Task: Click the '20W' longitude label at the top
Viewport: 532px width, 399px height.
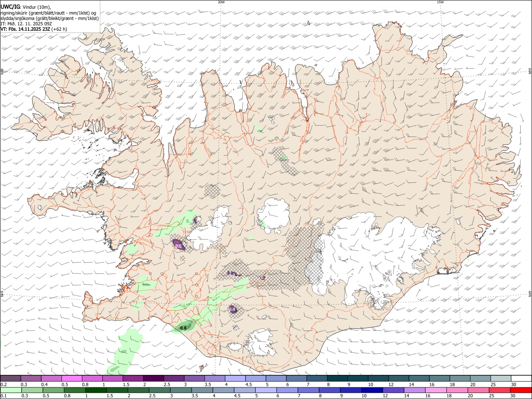Action: (221, 2)
